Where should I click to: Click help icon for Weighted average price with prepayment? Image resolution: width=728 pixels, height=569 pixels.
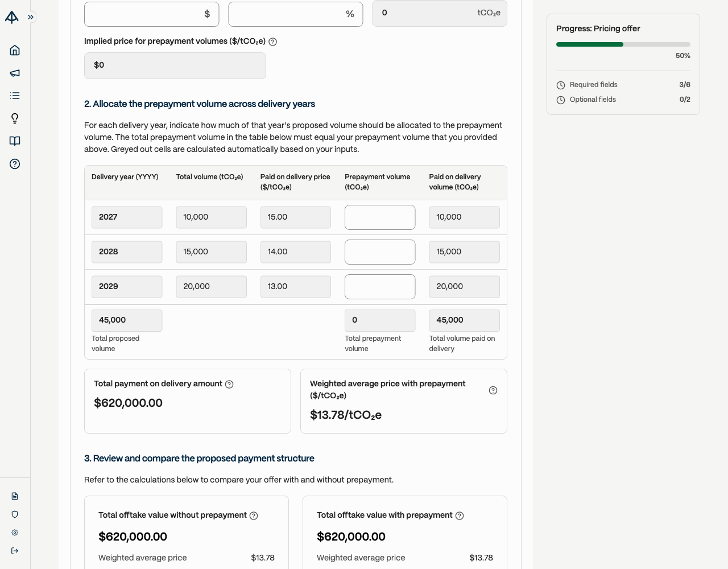[493, 390]
